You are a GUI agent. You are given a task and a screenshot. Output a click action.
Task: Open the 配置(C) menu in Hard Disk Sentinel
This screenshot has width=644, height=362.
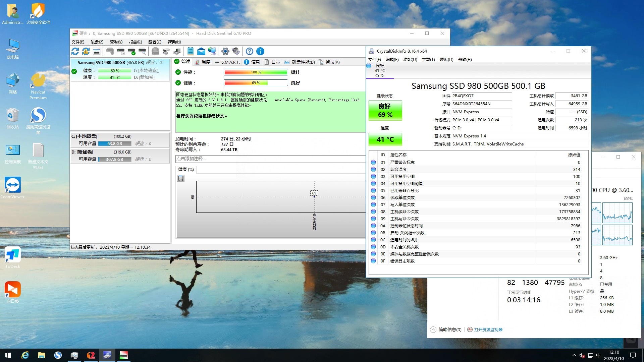pos(155,42)
